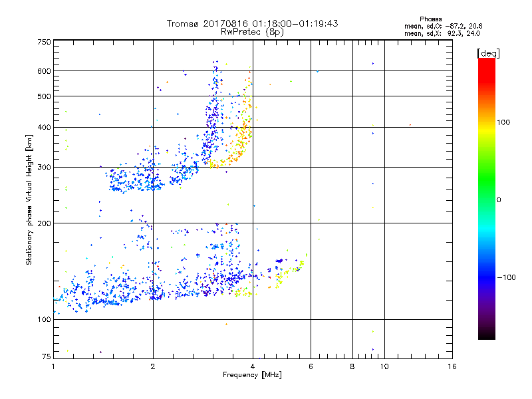This screenshot has width=532, height=399.
Task: Click the frequency axis tick "2"
Action: [153, 366]
